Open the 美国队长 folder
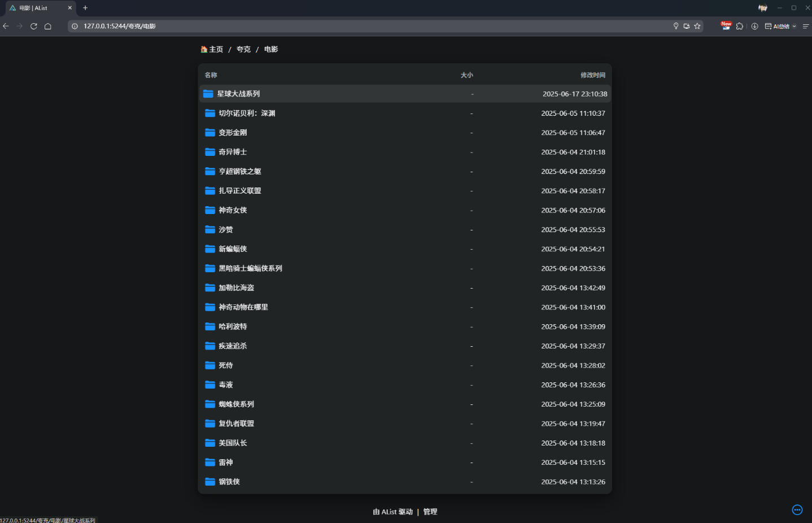The width and height of the screenshot is (812, 523). [405, 443]
